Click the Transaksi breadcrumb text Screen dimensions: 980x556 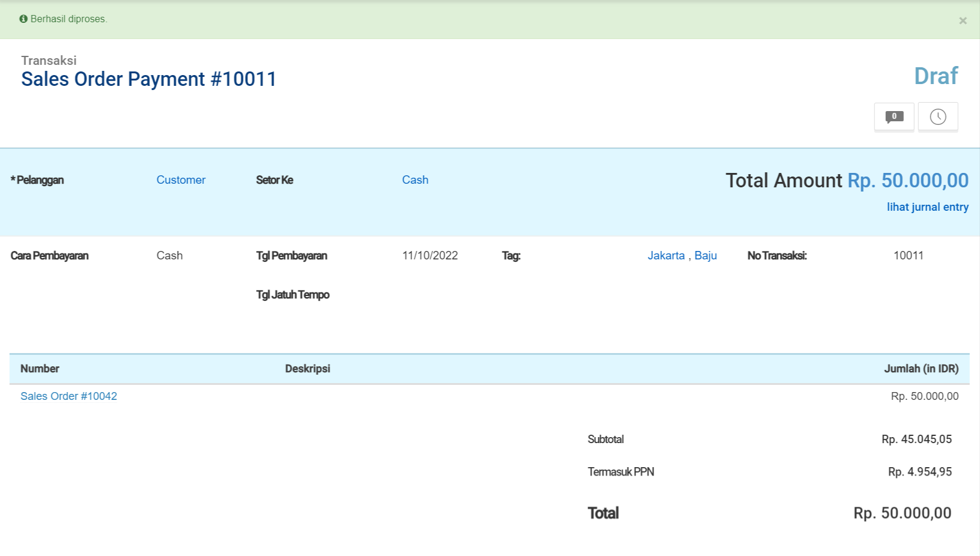click(49, 60)
